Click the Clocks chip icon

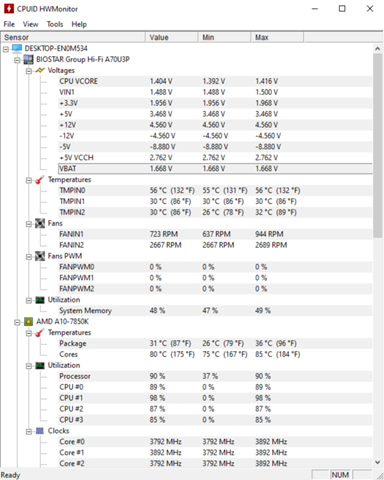click(40, 431)
